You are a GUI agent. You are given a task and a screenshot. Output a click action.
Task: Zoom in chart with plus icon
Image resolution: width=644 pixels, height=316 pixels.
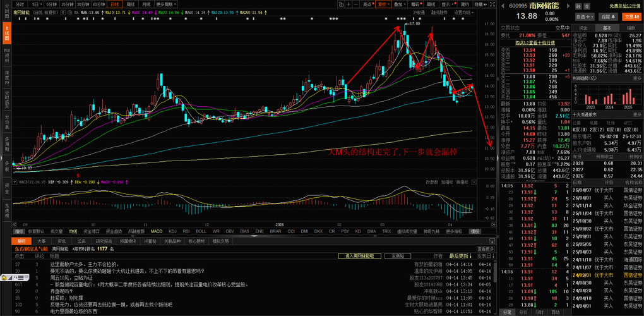pyautogui.click(x=349, y=4)
